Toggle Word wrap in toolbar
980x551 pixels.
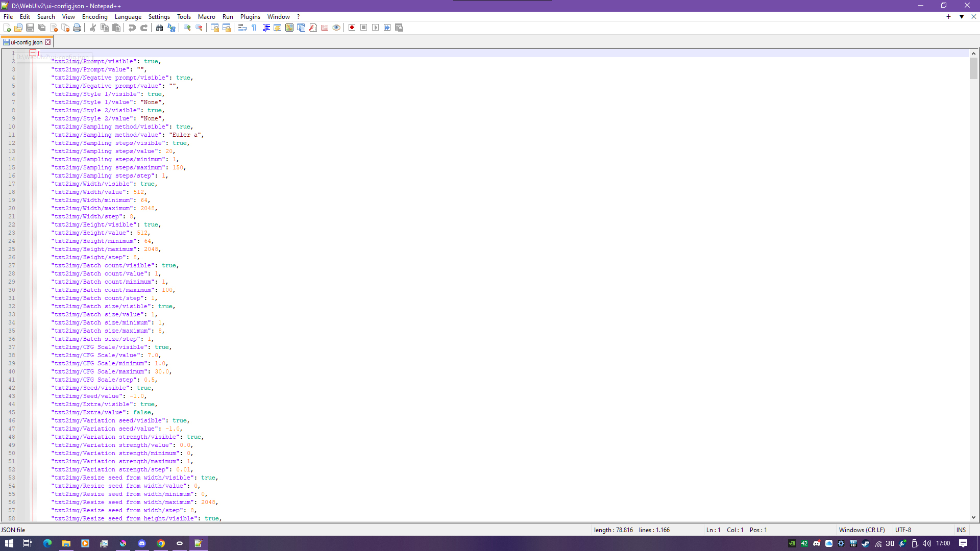click(x=242, y=28)
